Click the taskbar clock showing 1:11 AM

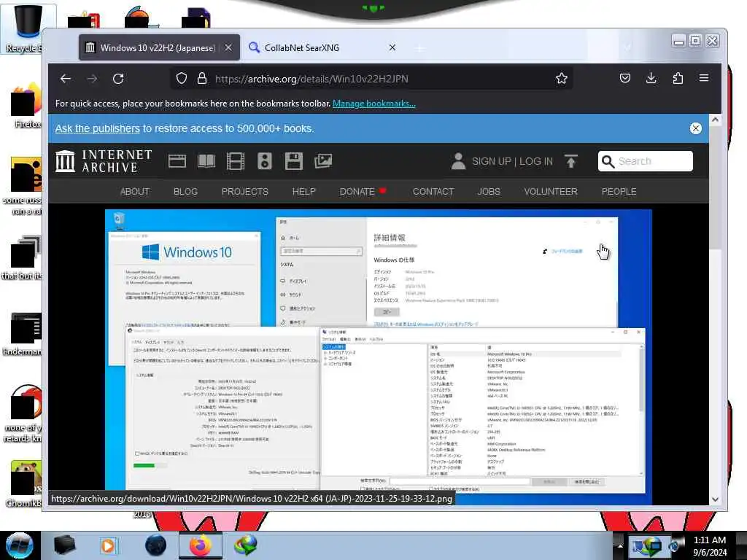[710, 545]
